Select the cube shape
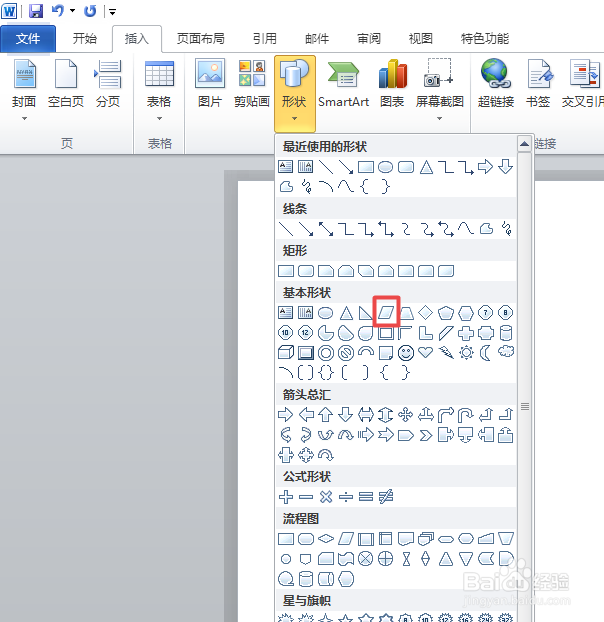Viewport: 604px width, 622px height. pyautogui.click(x=286, y=353)
